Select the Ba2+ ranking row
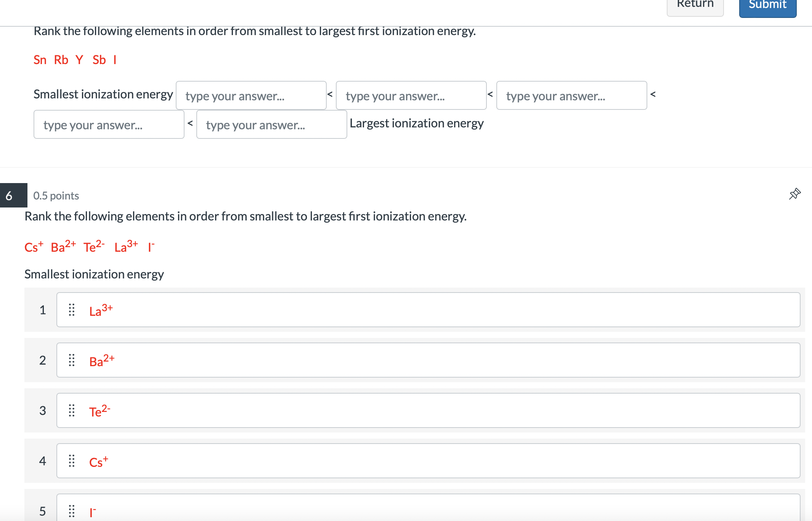Viewport: 812px width, 521px height. [x=428, y=360]
